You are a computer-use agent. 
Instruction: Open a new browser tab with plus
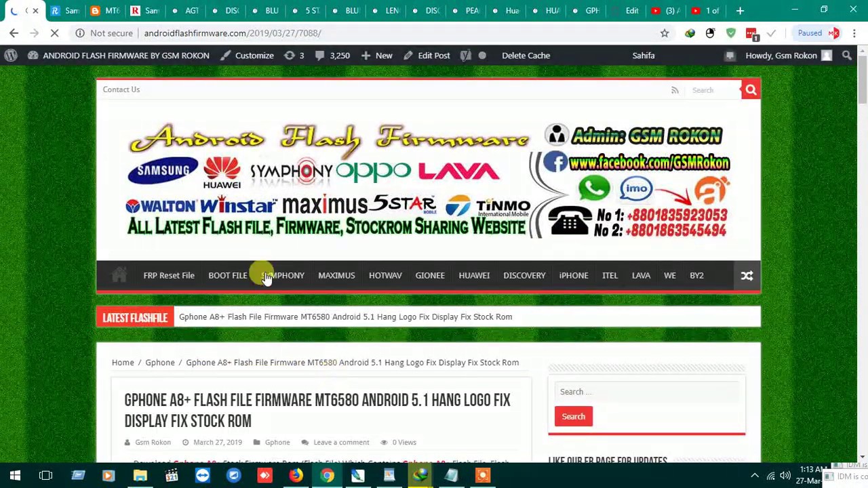[x=740, y=11]
